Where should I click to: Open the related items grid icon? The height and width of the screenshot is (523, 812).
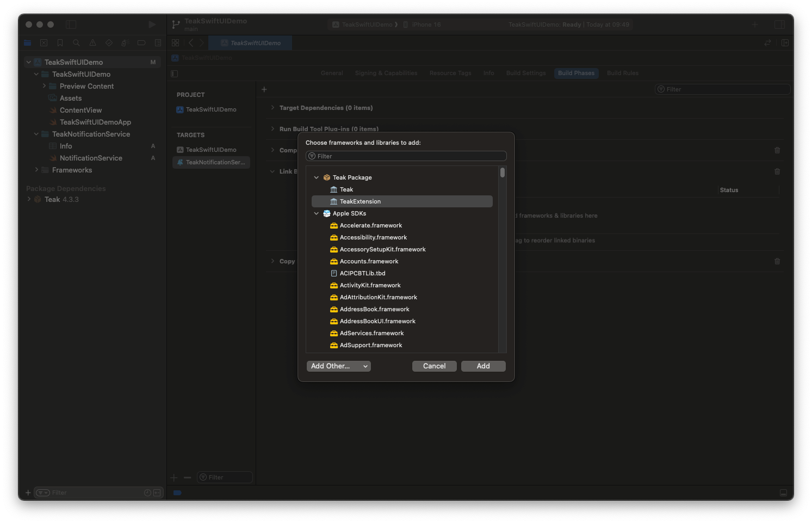click(175, 43)
